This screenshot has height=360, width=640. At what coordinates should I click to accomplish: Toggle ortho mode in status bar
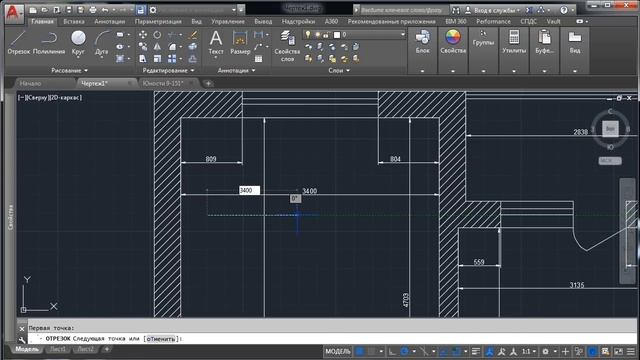392,351
